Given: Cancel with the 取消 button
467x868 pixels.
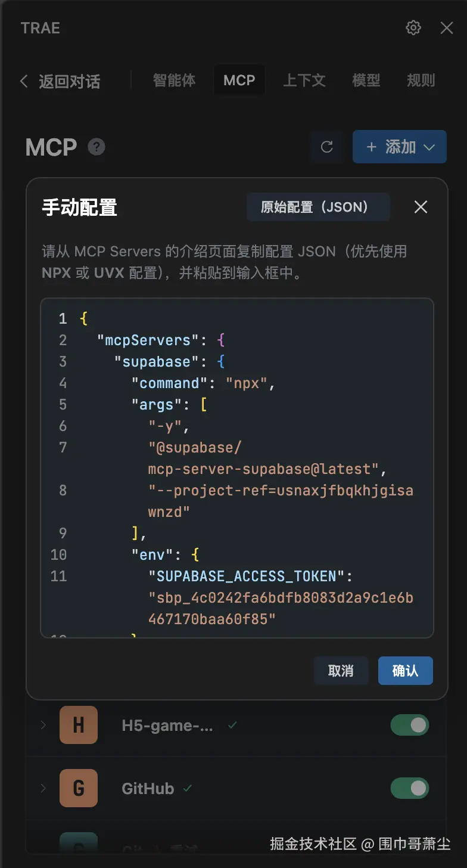Looking at the screenshot, I should click(x=341, y=671).
